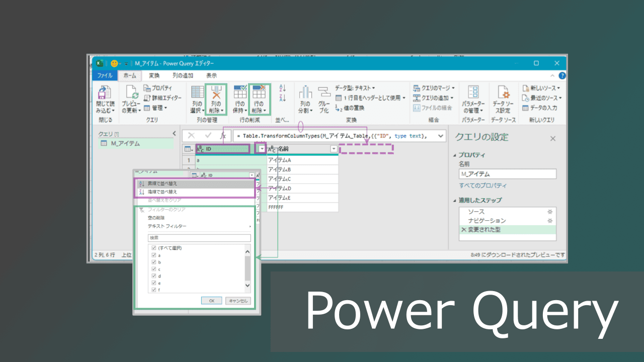
Task: Open the すべてのプロパティ link
Action: 482,186
